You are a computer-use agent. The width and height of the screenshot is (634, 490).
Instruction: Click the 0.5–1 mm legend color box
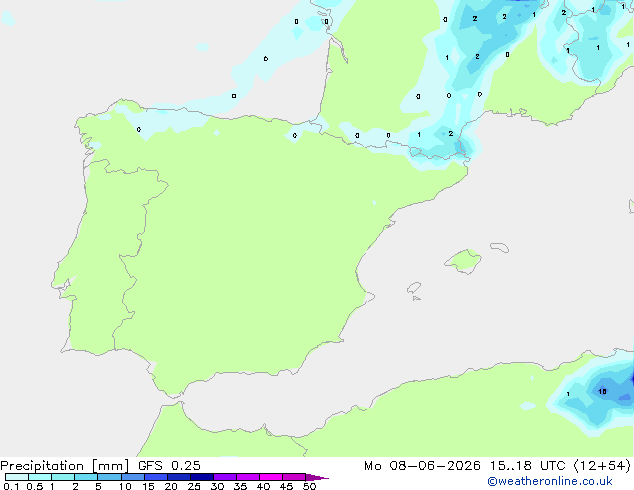click(x=40, y=477)
